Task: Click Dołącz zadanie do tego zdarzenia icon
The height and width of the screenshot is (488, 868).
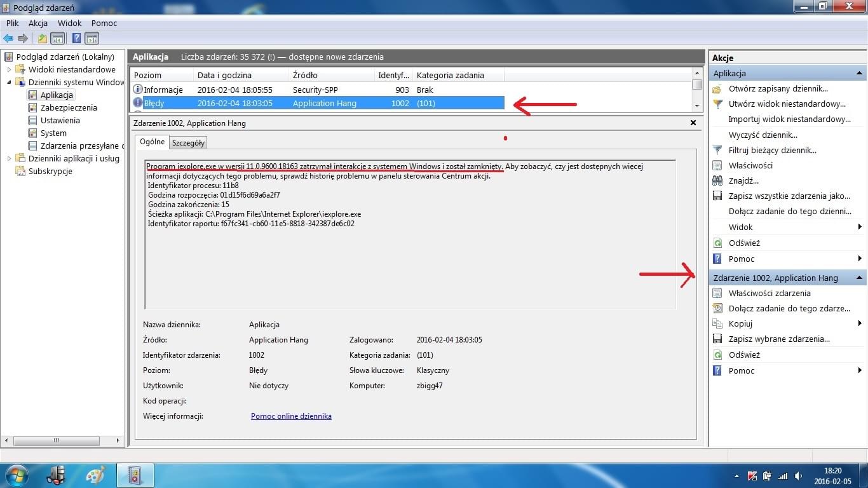Action: [x=717, y=309]
